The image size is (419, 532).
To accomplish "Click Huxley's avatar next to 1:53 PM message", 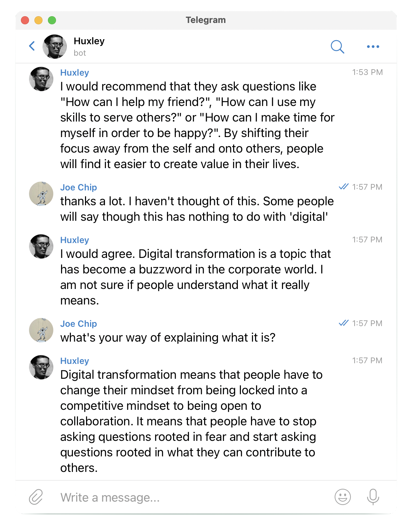I will [41, 79].
